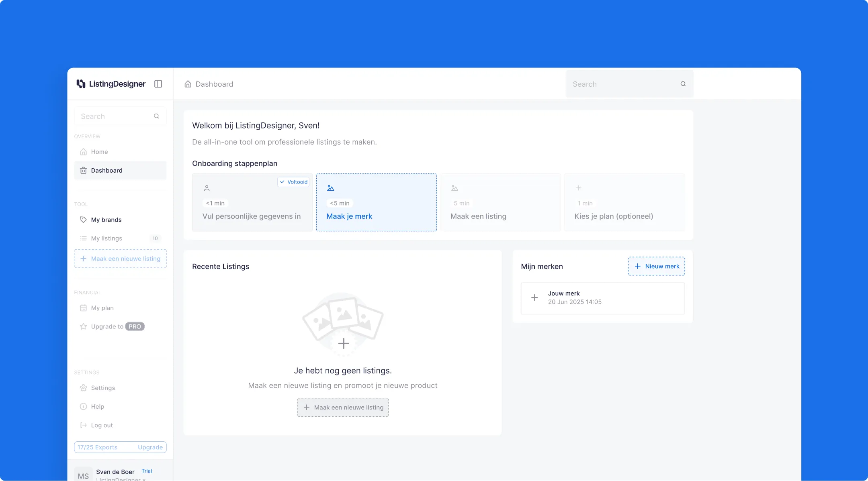
Task: Click the "20 Jun 2025 14:05" timestamp
Action: (x=575, y=302)
